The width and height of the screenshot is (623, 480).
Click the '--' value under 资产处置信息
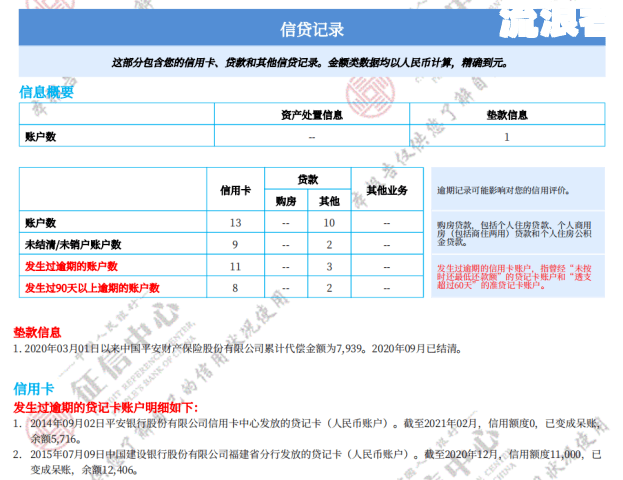click(x=312, y=137)
